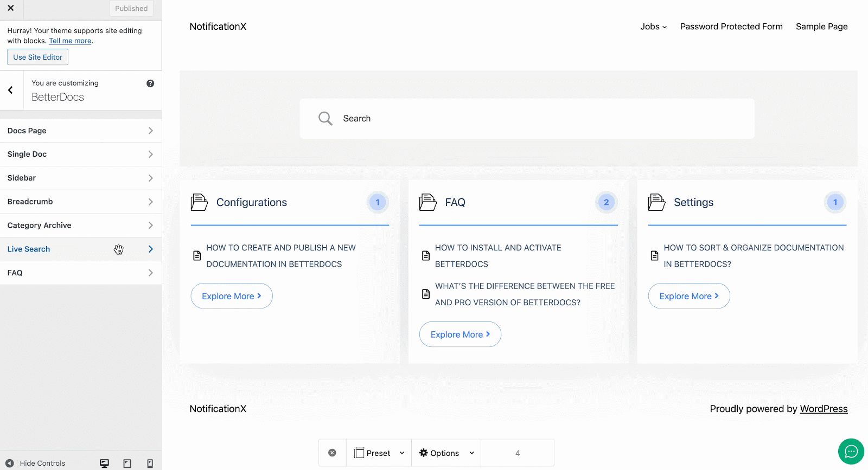Open the WordPress footer link
This screenshot has width=868, height=470.
[824, 409]
